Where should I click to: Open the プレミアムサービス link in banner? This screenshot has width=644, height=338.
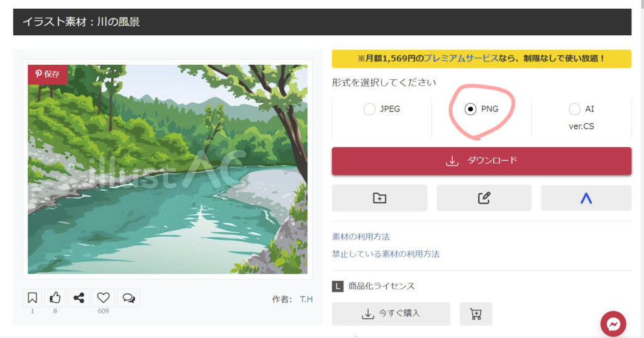tap(460, 58)
